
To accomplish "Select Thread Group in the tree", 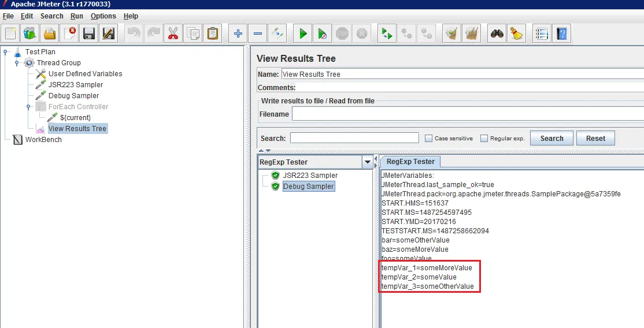I will (x=59, y=63).
